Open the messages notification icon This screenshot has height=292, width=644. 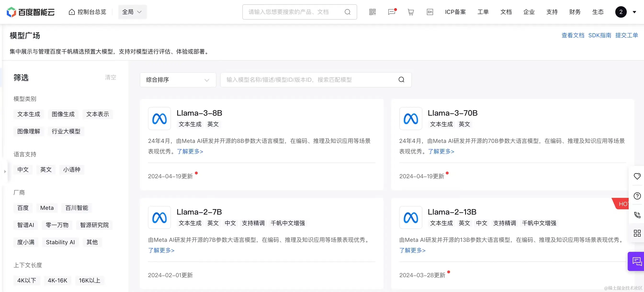click(392, 12)
